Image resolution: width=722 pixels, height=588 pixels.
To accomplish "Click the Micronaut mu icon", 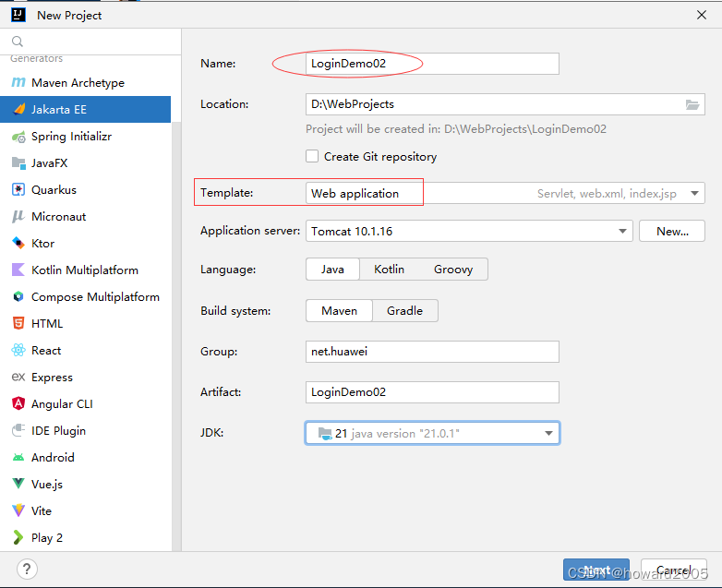I will click(x=18, y=216).
